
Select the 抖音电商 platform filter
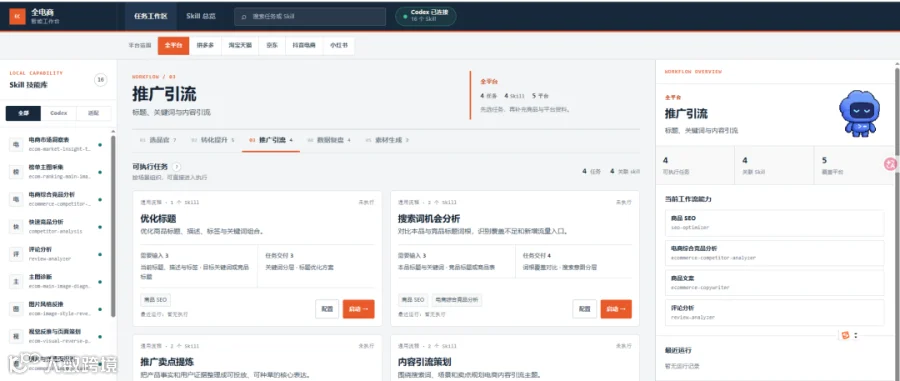coord(305,45)
